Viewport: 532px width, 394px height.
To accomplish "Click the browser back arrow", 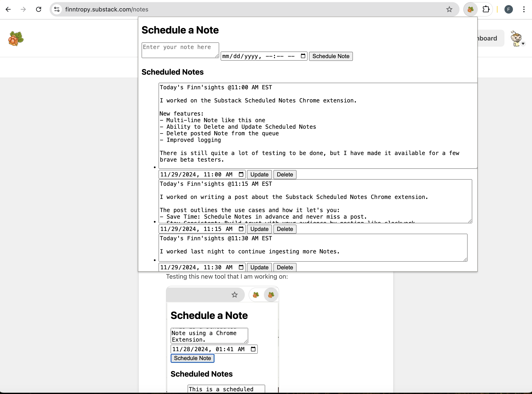I will coord(8,9).
